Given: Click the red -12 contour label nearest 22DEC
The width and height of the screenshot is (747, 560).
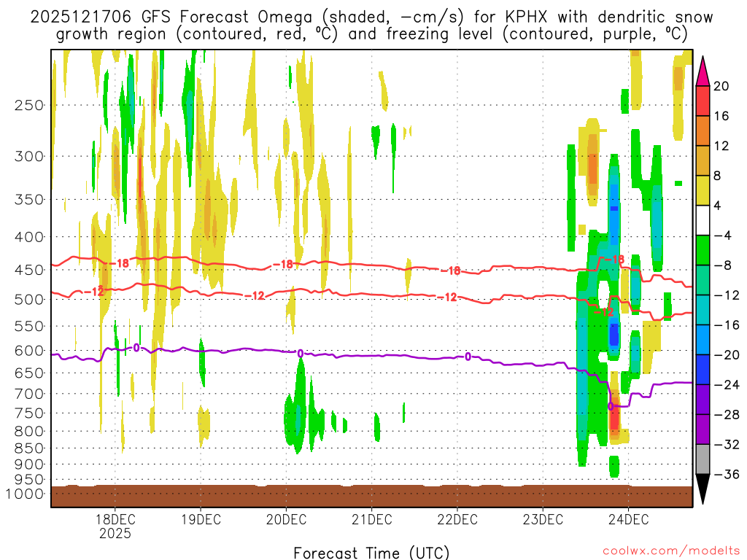Looking at the screenshot, I should (x=447, y=297).
